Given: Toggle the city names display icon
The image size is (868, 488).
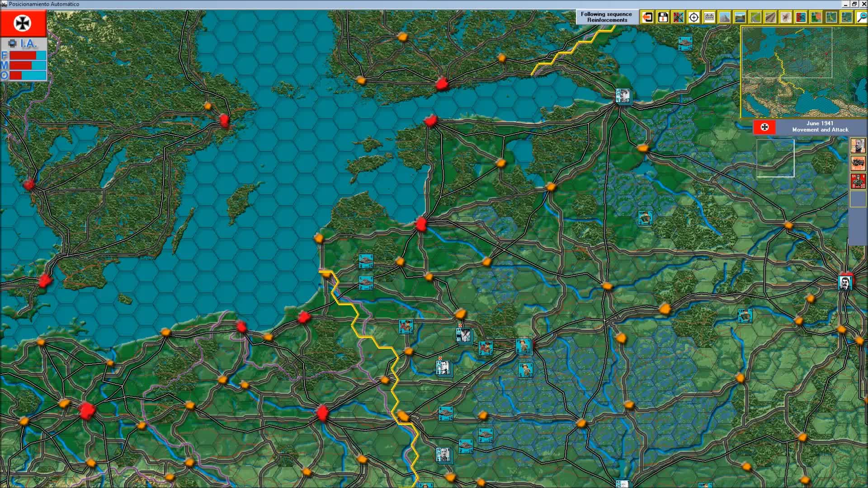Looking at the screenshot, I should [709, 18].
